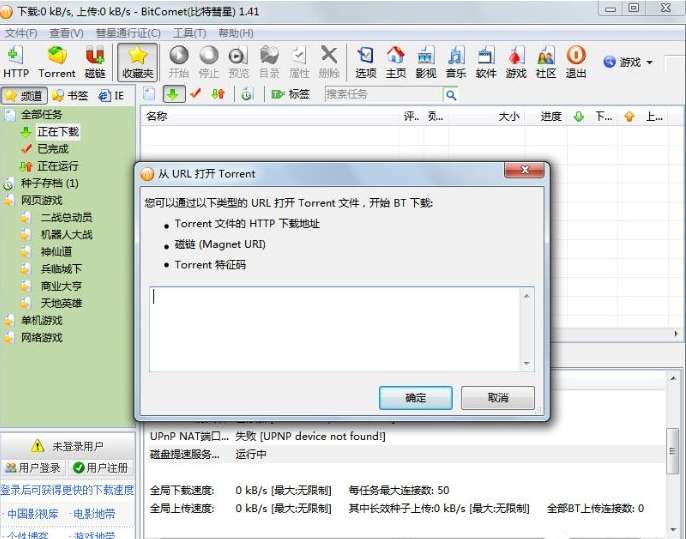Click the 确定 button in dialog

point(416,398)
